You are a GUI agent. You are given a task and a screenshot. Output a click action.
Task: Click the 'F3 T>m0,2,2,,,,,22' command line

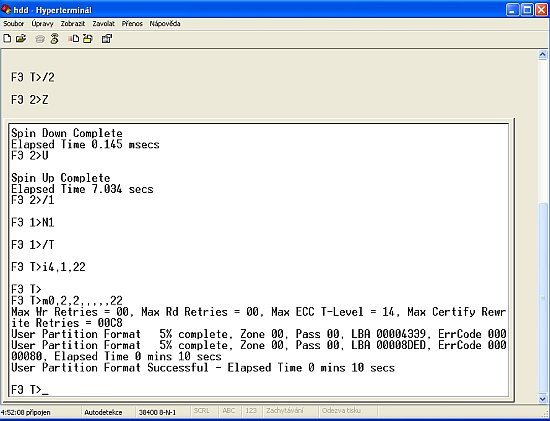click(67, 301)
